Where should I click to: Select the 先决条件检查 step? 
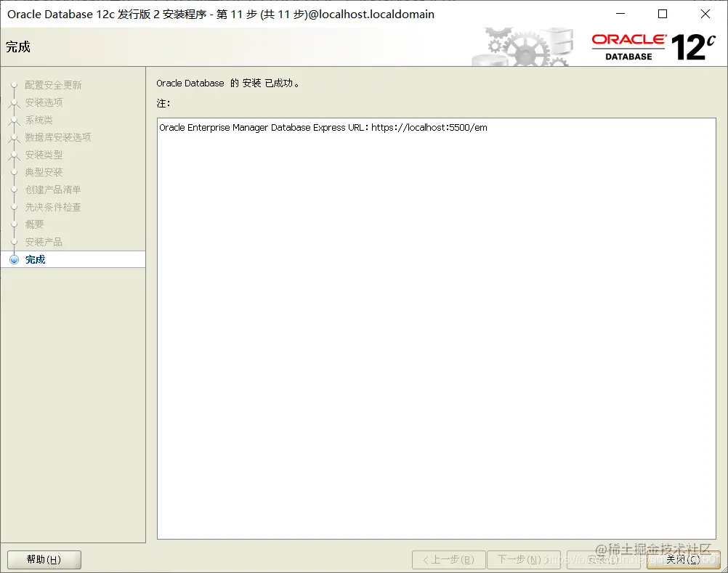tap(53, 207)
